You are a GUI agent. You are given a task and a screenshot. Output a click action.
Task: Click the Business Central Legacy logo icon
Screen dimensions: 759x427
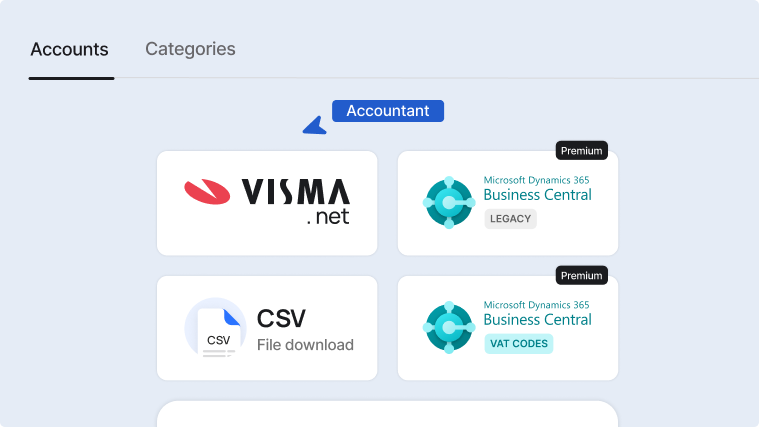[449, 202]
